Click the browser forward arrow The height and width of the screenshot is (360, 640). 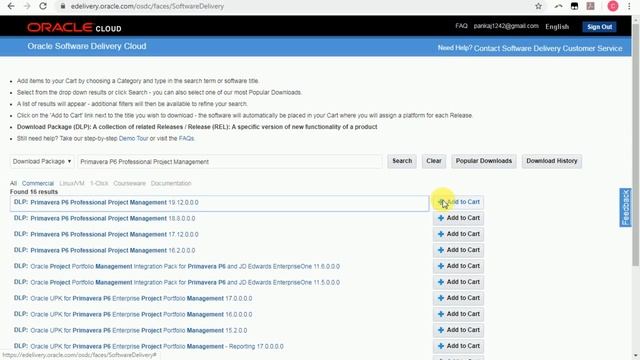(x=27, y=6)
